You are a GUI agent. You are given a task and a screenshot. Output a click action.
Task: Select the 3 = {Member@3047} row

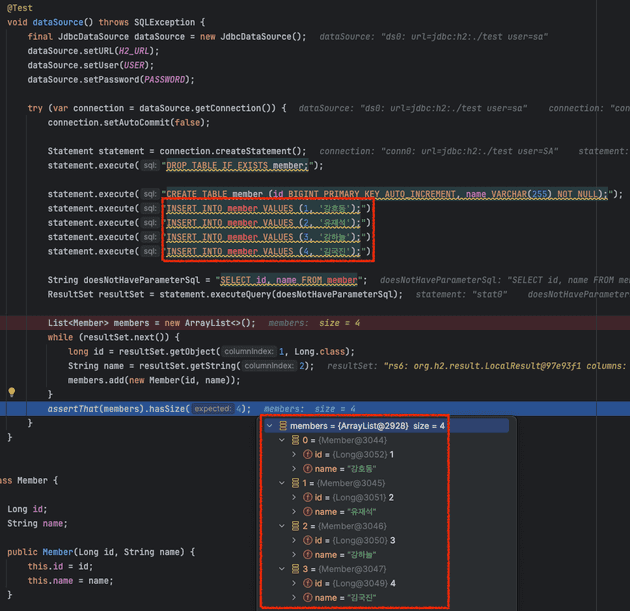pyautogui.click(x=387, y=569)
